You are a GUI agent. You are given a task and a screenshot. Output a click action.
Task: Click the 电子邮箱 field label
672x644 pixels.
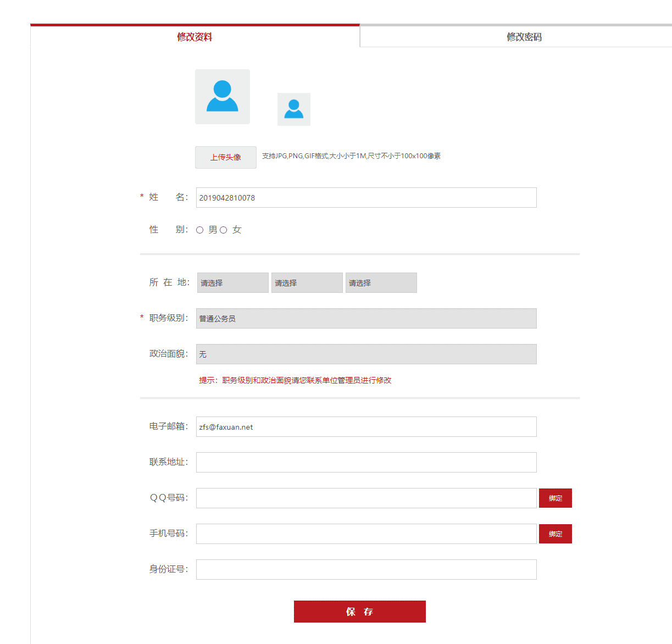click(169, 426)
